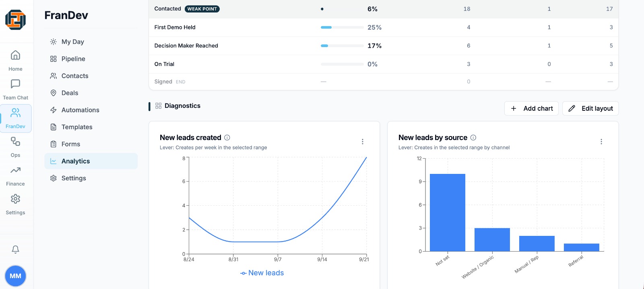Open Pipeline in the sidebar
This screenshot has width=644, height=289.
pos(91,59)
